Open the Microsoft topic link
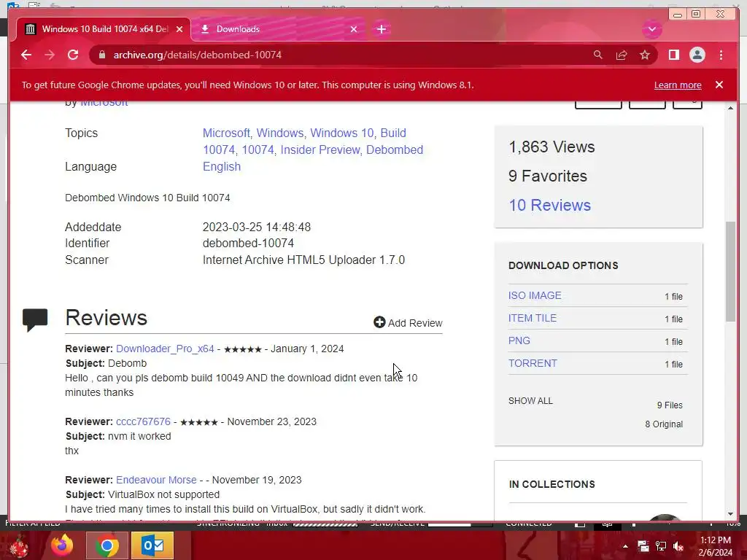The width and height of the screenshot is (747, 560). pyautogui.click(x=226, y=133)
